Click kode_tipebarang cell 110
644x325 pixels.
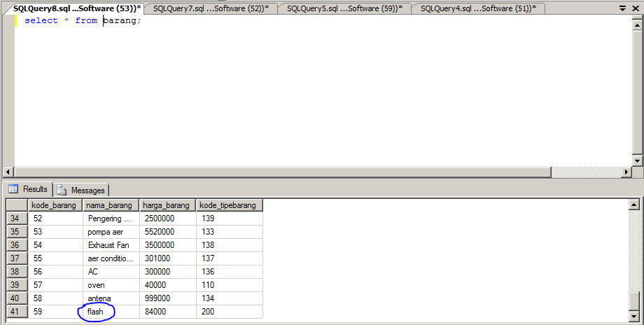coord(229,285)
